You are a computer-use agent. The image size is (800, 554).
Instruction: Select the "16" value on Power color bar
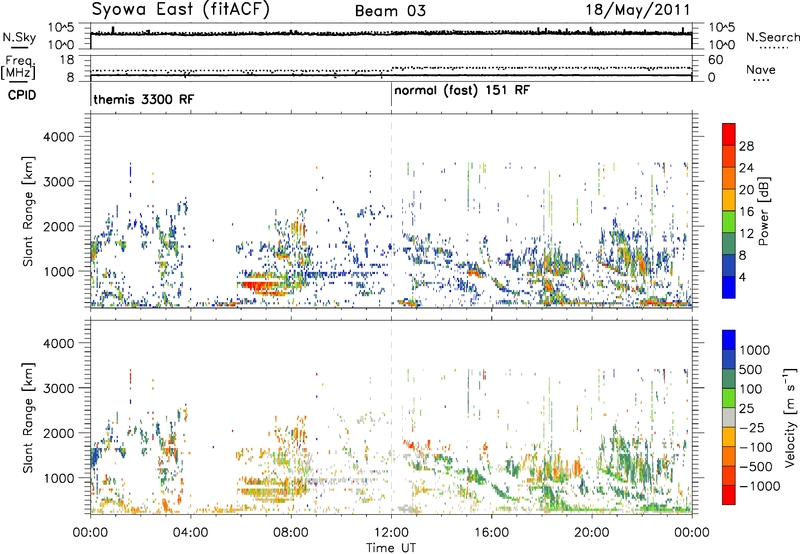[746, 212]
